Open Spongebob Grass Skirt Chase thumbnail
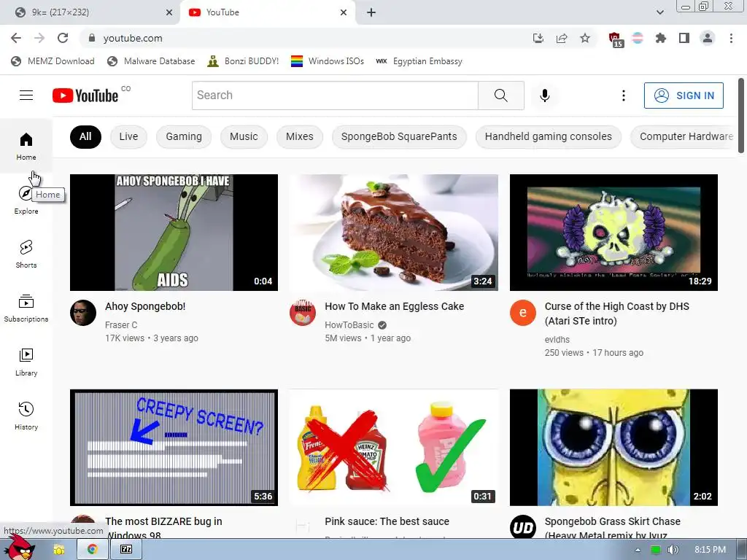Image resolution: width=747 pixels, height=560 pixels. click(614, 447)
